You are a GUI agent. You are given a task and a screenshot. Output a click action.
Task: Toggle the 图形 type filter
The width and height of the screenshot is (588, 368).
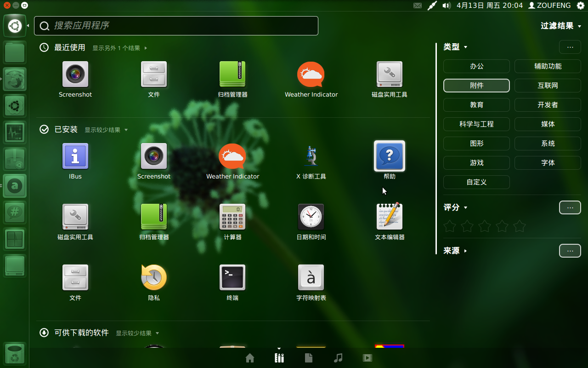[x=476, y=144]
